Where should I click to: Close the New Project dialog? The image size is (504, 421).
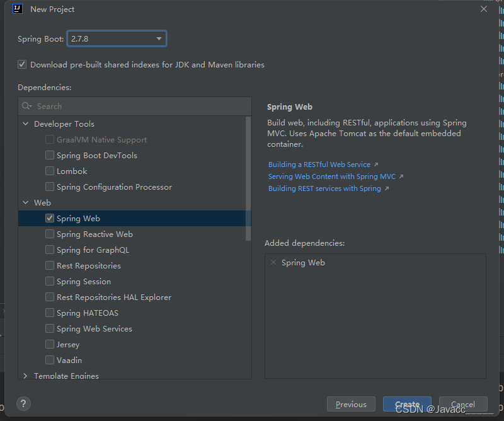click(484, 9)
